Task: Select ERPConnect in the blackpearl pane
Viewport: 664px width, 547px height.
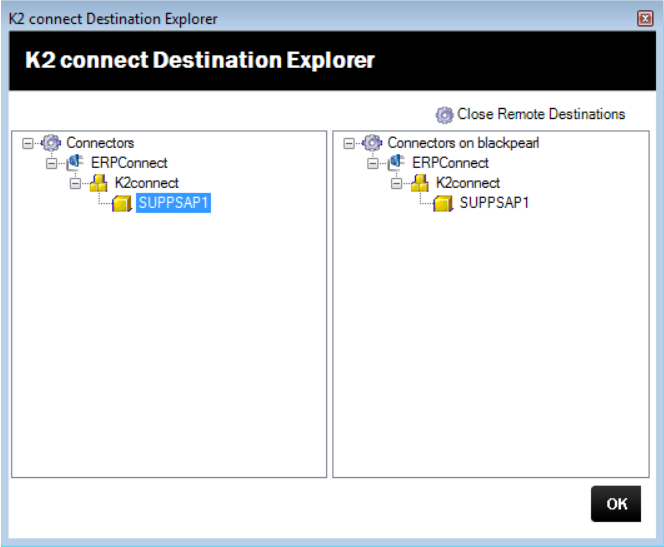Action: [x=450, y=163]
